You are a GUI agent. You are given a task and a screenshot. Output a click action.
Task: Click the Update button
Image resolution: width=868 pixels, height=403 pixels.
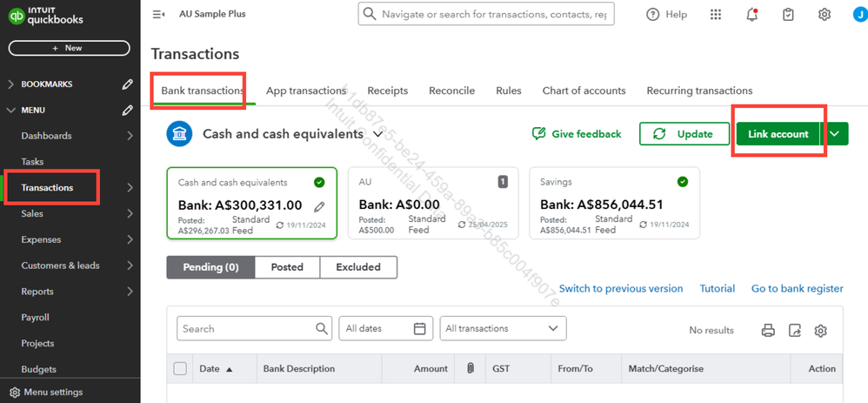click(684, 134)
